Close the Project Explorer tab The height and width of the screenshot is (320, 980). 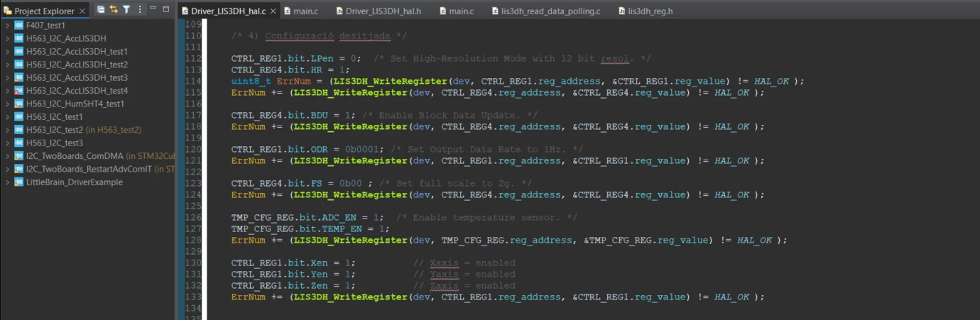[82, 11]
